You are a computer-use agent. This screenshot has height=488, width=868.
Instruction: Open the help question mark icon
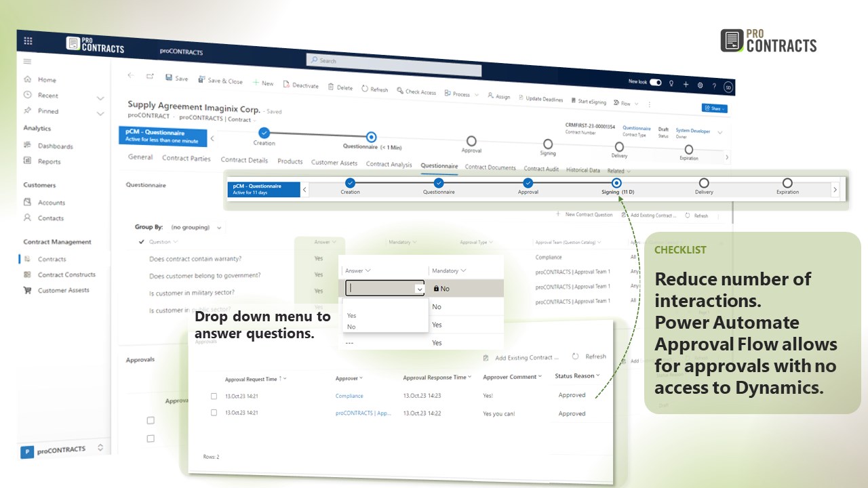[x=714, y=86]
